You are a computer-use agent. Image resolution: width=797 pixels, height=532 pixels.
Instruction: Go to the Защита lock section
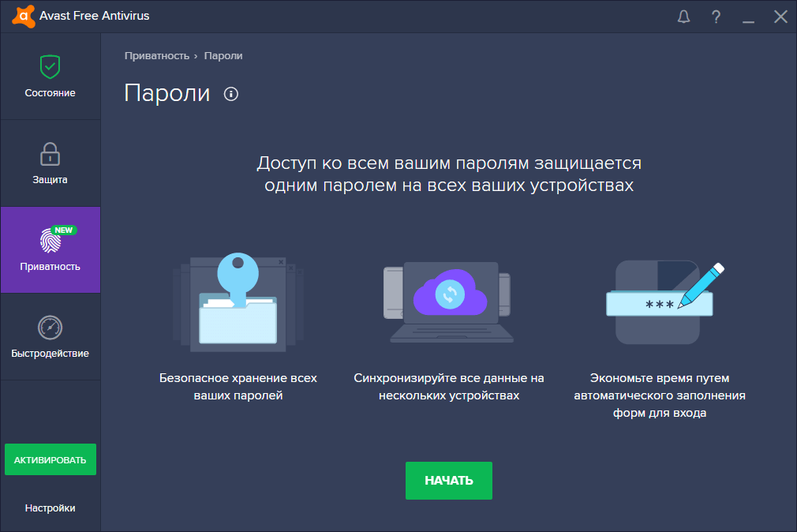pyautogui.click(x=51, y=163)
